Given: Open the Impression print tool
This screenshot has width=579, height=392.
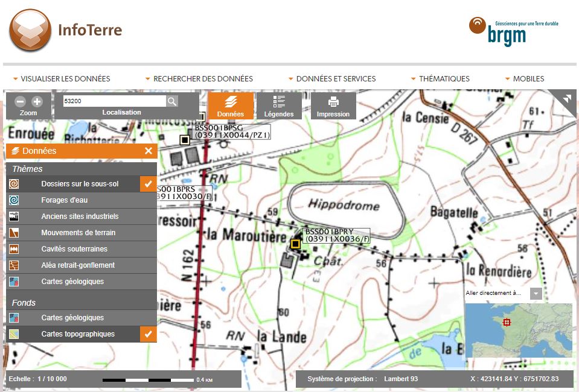Looking at the screenshot, I should pyautogui.click(x=333, y=106).
